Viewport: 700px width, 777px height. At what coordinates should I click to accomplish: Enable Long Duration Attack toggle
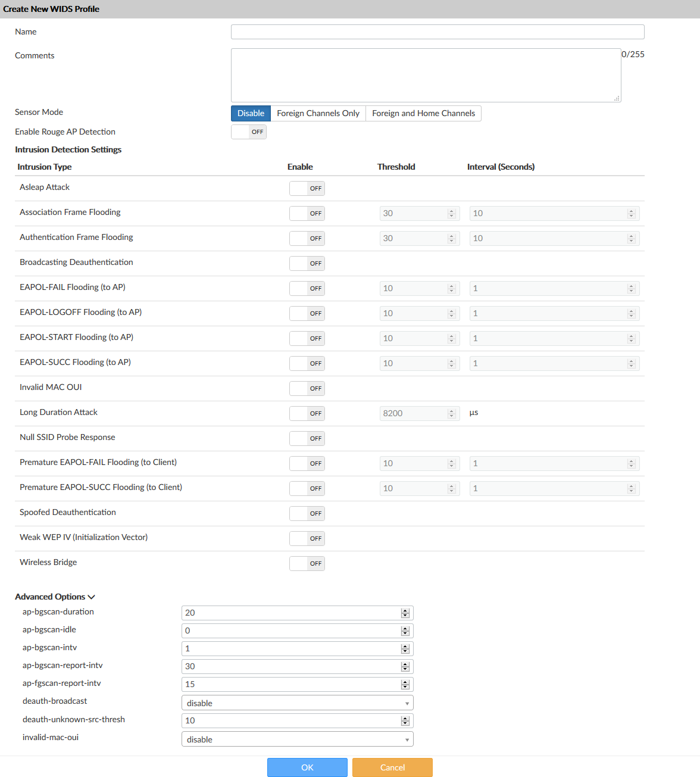coord(307,413)
